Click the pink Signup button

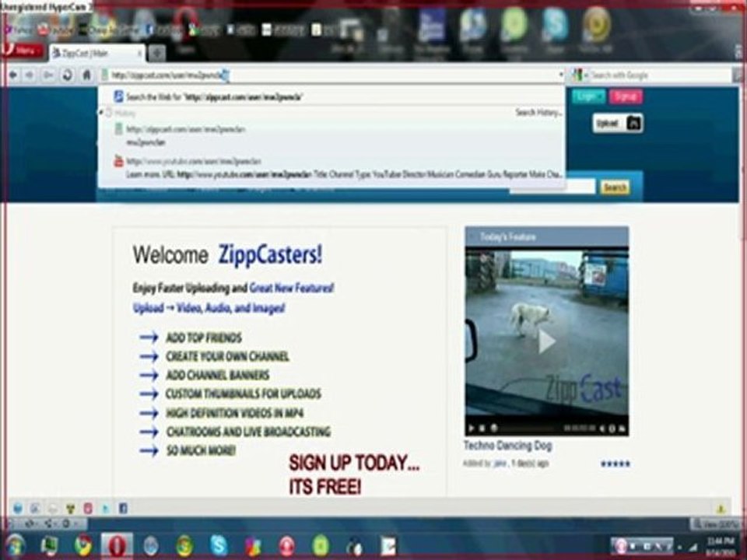[x=626, y=96]
